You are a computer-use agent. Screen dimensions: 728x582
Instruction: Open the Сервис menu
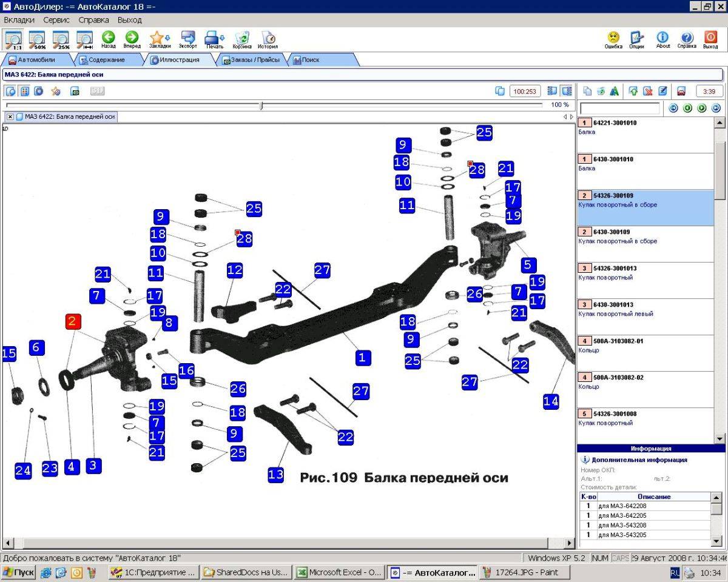click(56, 20)
